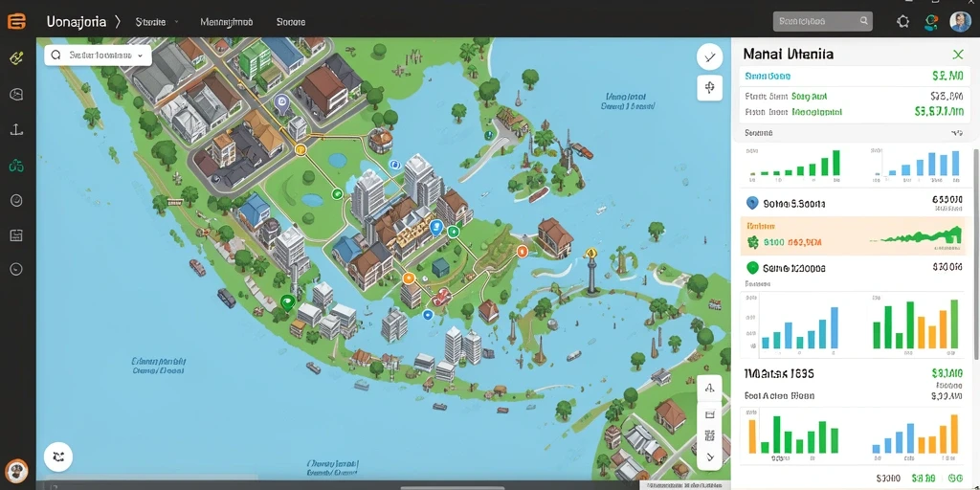Open the Menanjmoo menu
The height and width of the screenshot is (490, 980).
pos(226,22)
